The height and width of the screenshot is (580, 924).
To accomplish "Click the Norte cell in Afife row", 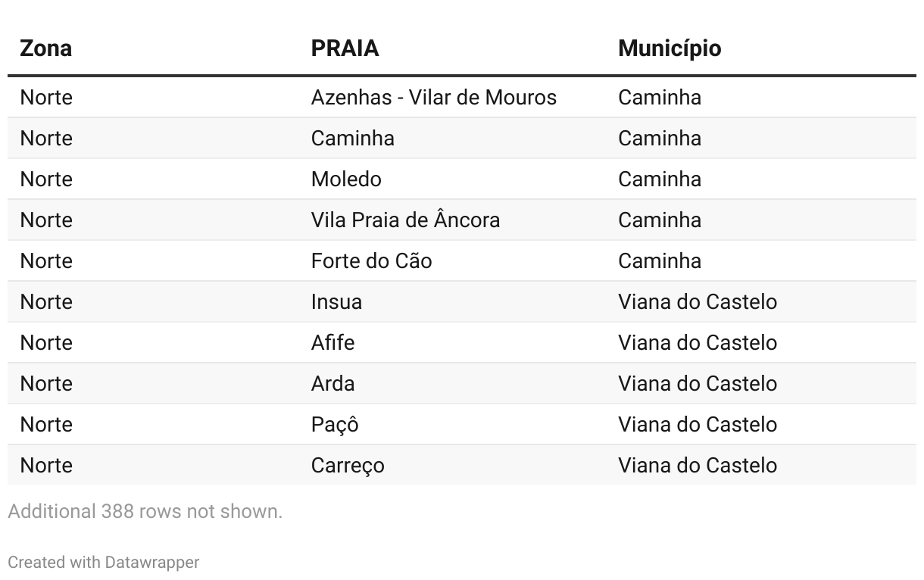I will [46, 343].
